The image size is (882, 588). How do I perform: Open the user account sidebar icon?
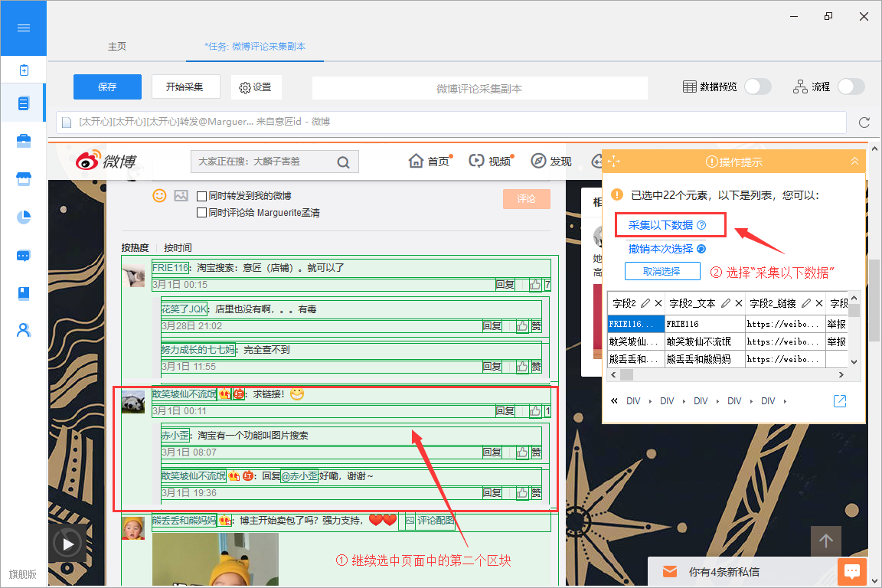tap(24, 330)
